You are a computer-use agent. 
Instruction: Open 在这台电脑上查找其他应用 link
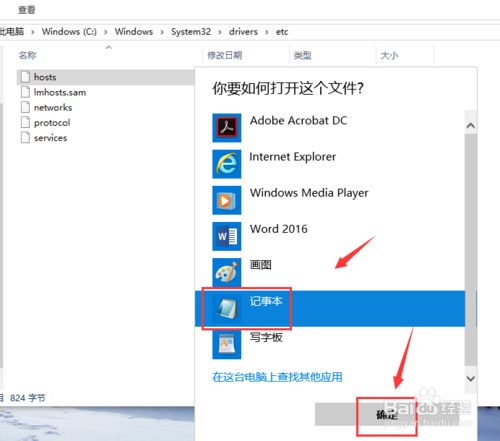point(277,377)
